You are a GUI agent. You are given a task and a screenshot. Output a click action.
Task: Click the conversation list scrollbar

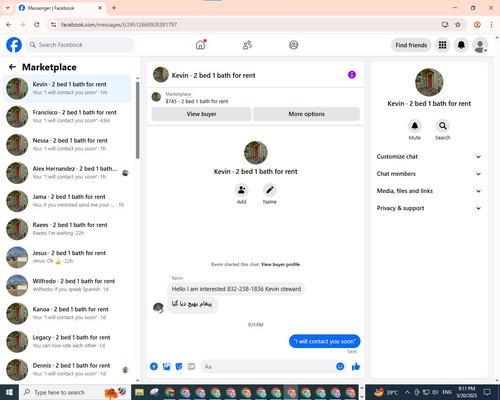(138, 120)
